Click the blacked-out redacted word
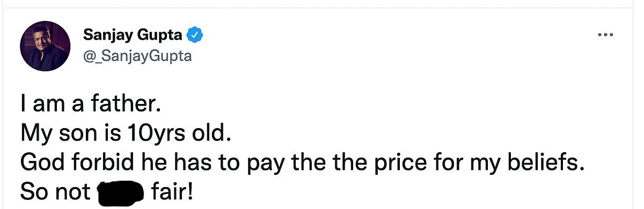The width and height of the screenshot is (644, 209). [x=120, y=192]
